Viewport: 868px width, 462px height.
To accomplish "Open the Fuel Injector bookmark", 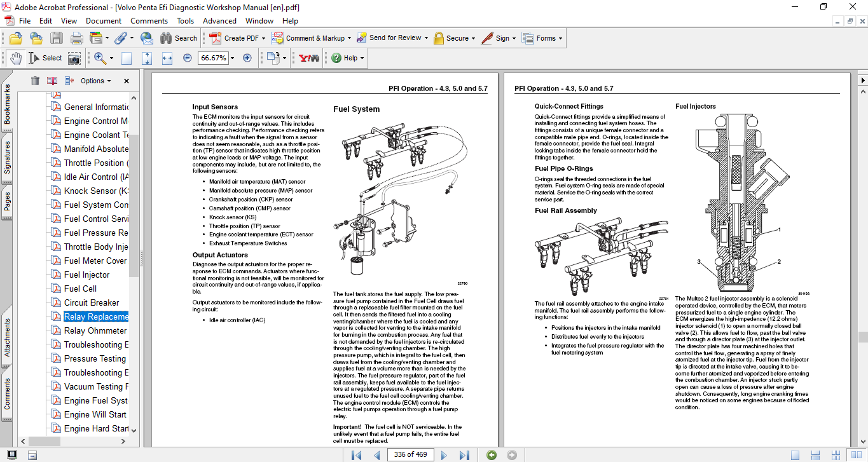I will 86,275.
